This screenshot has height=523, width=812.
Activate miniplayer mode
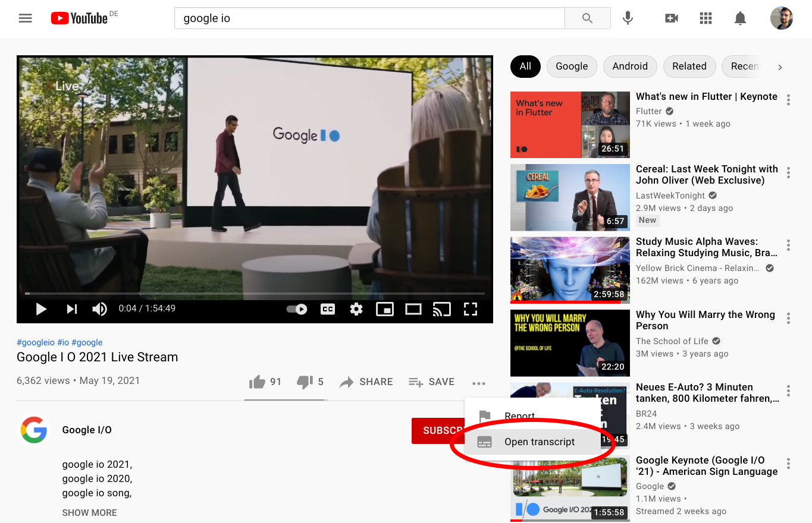pos(384,308)
